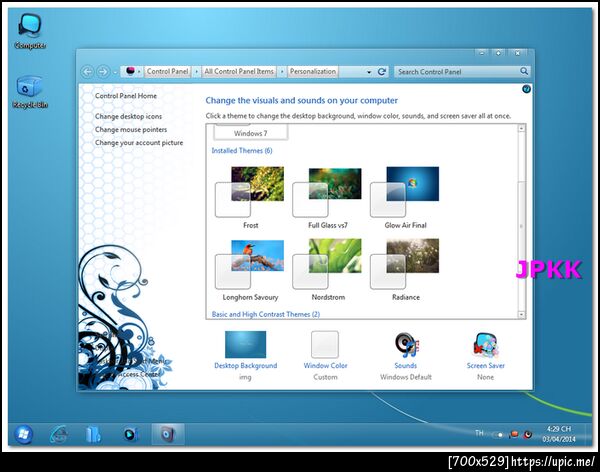Click the search magnifier icon
The width and height of the screenshot is (600, 472).
[x=524, y=71]
